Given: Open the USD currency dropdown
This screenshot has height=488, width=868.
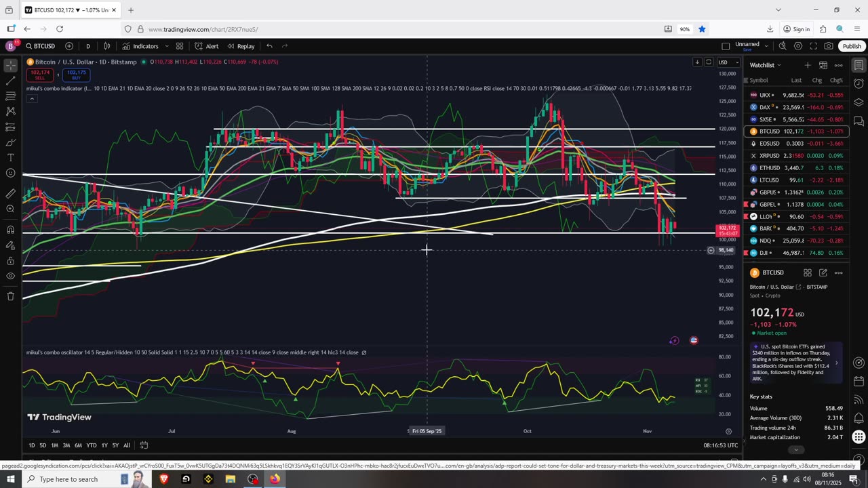Looking at the screenshot, I should click(728, 62).
